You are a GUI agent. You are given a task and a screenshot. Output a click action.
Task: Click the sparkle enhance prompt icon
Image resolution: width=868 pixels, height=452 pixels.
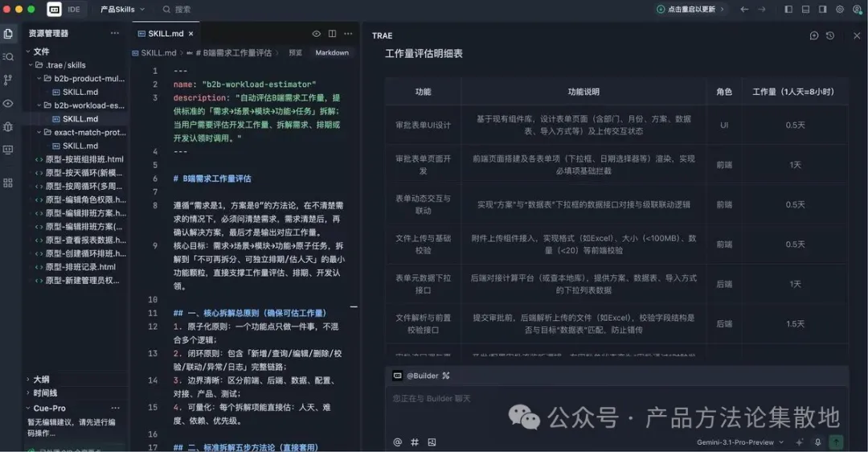800,442
